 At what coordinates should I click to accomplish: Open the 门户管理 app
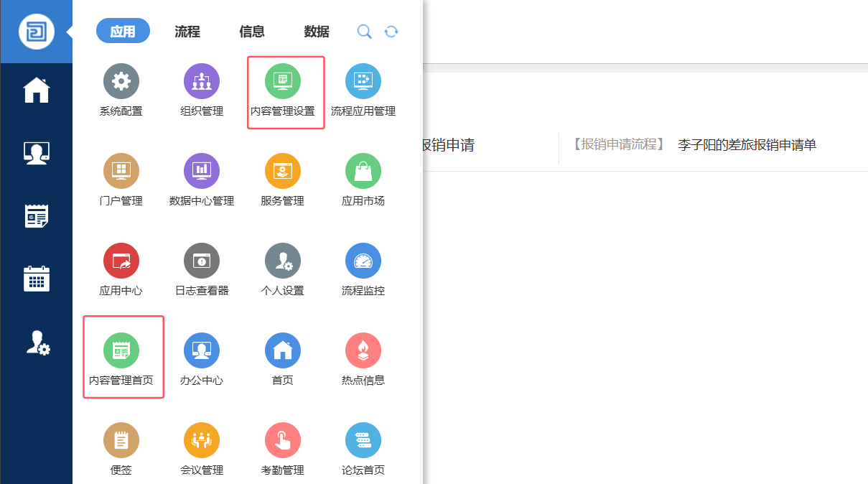[121, 172]
